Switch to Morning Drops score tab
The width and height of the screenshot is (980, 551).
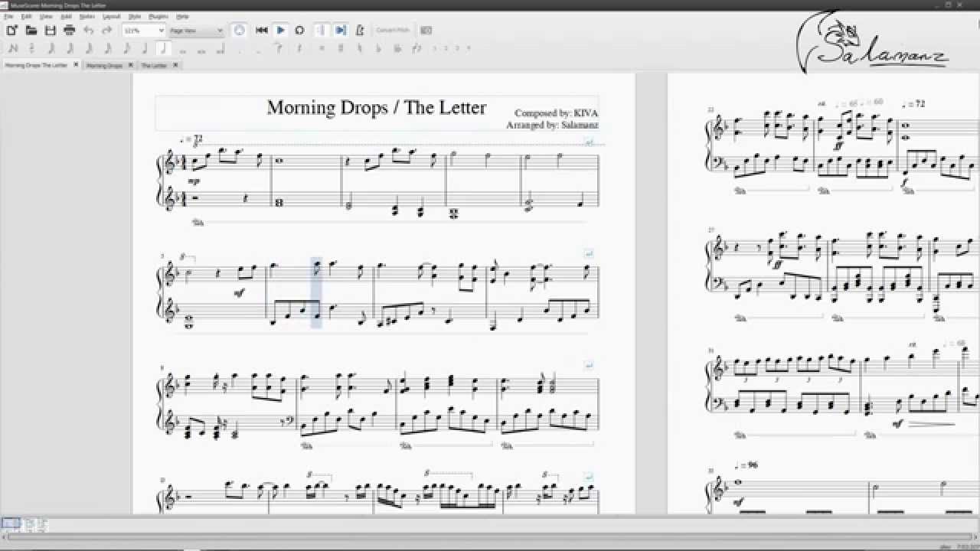(103, 66)
